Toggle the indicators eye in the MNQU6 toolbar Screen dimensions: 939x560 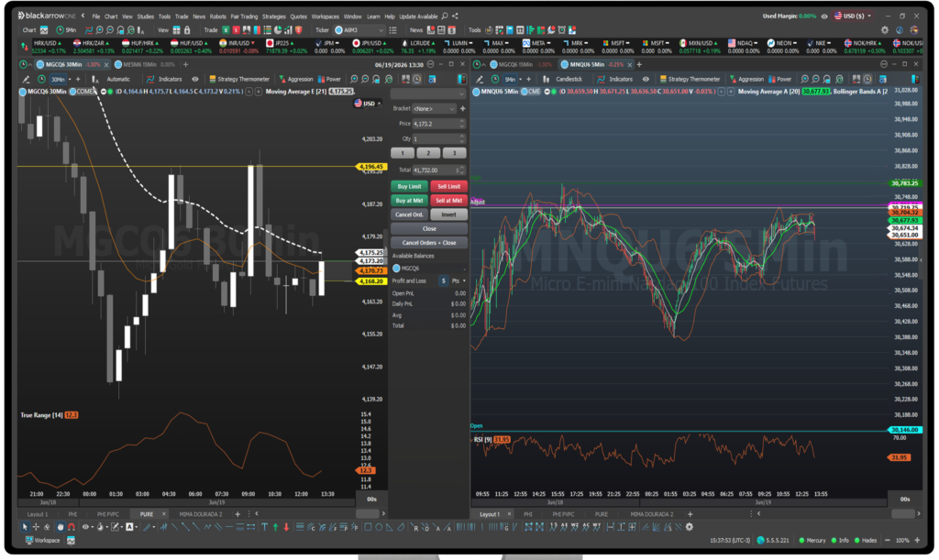pyautogui.click(x=645, y=79)
